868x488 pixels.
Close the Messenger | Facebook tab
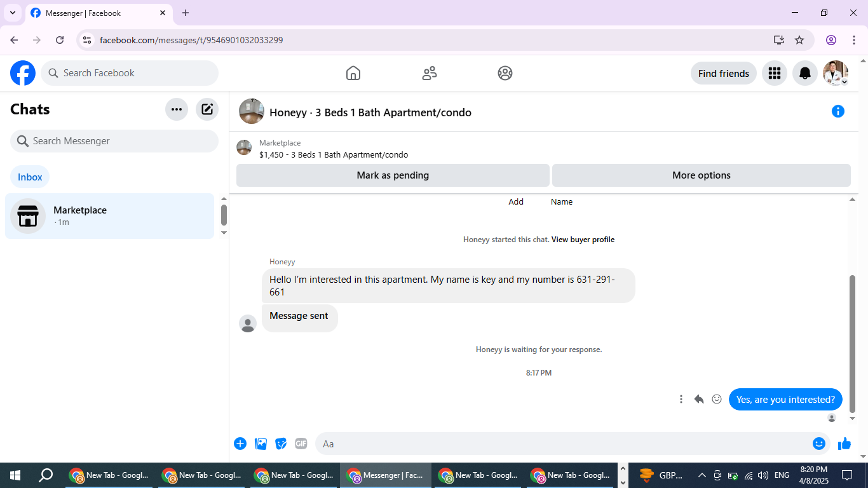coord(163,13)
